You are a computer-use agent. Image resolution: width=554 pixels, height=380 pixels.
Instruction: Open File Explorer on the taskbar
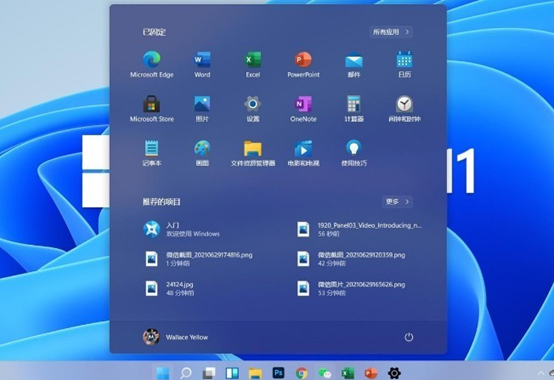pos(255,373)
